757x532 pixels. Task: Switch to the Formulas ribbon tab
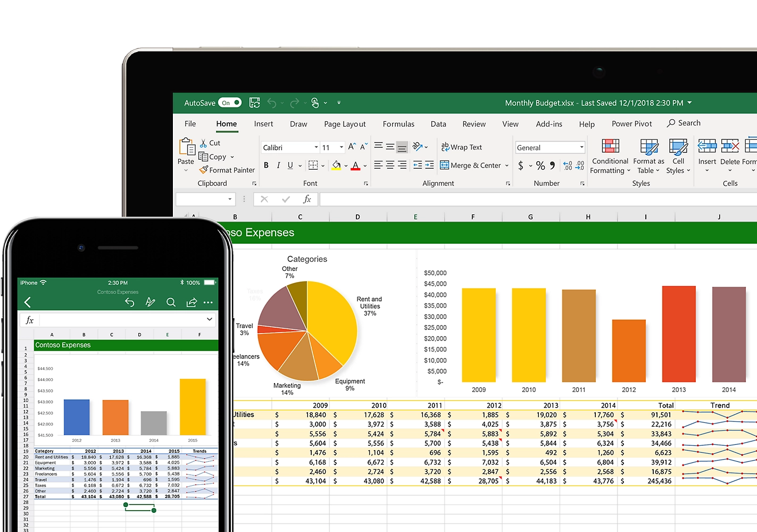point(398,123)
